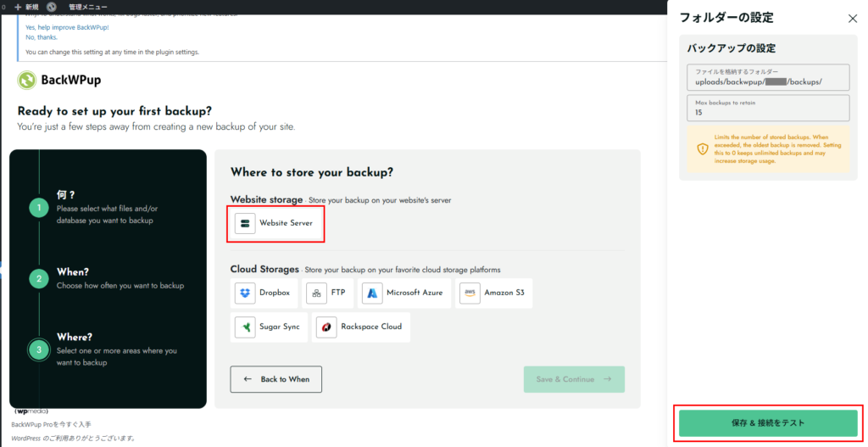Screen dimensions: 868x447
Task: Click the Back to When button
Action: 275,379
